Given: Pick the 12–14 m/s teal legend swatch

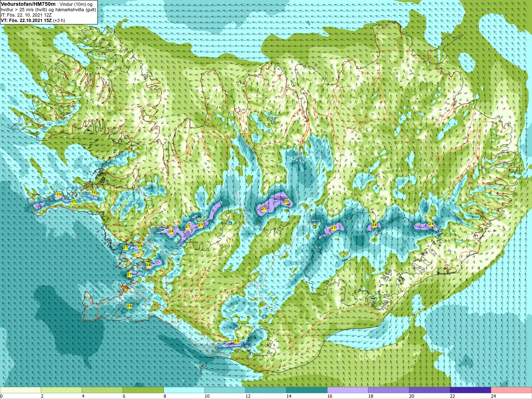Looking at the screenshot, I should coord(266,390).
